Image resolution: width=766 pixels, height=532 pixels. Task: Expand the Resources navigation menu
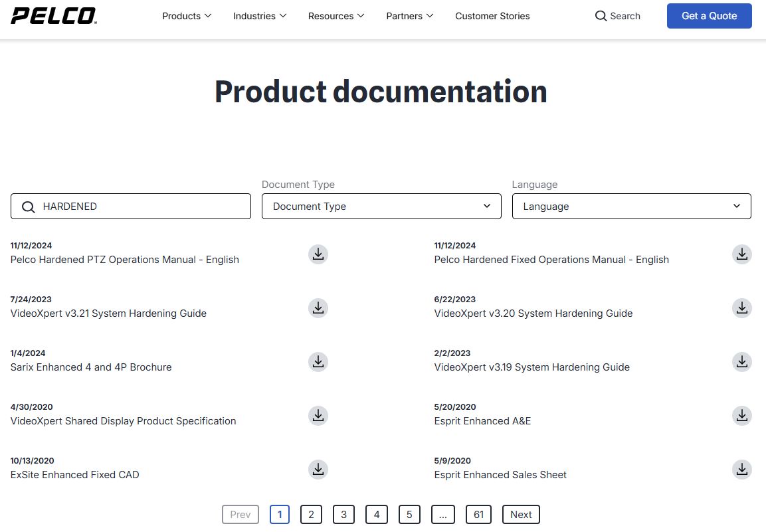coord(336,16)
